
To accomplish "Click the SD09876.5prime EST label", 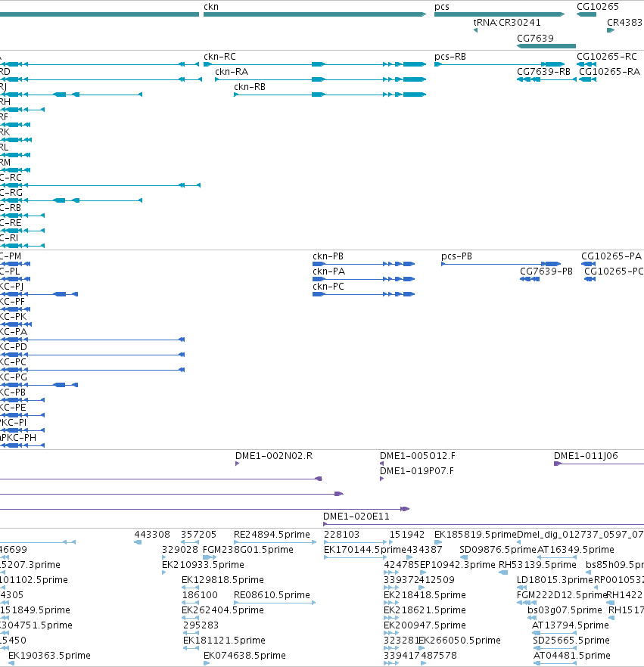I will (x=498, y=550).
